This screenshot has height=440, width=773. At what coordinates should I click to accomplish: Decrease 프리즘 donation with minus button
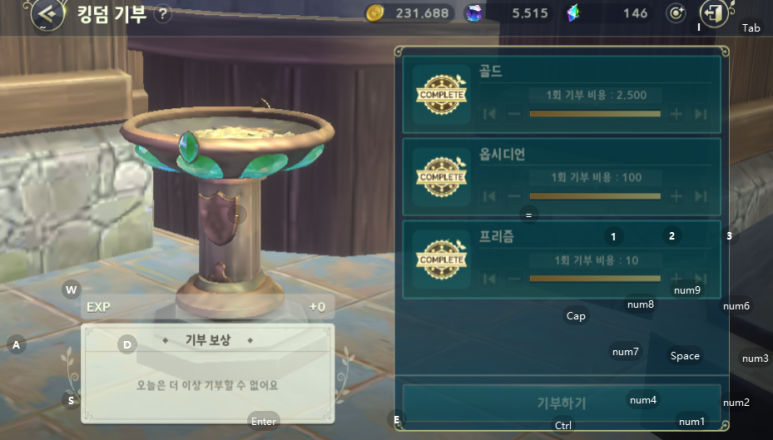click(x=514, y=279)
